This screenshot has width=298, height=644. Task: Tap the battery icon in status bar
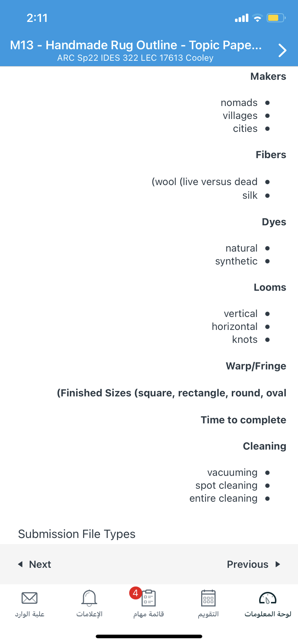tap(276, 18)
